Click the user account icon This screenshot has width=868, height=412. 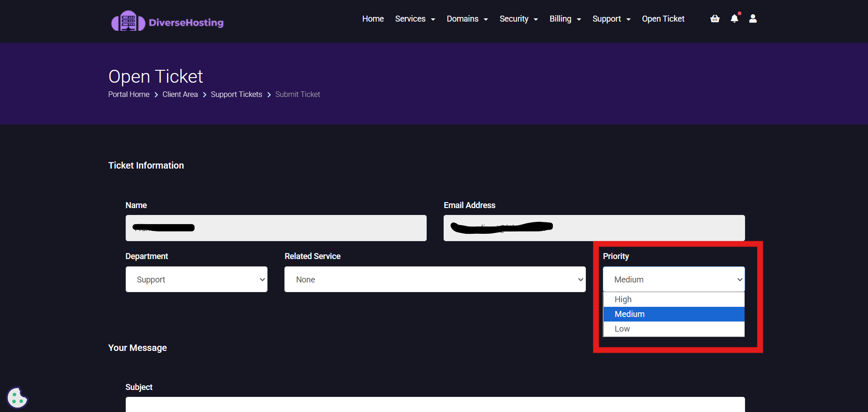(753, 19)
